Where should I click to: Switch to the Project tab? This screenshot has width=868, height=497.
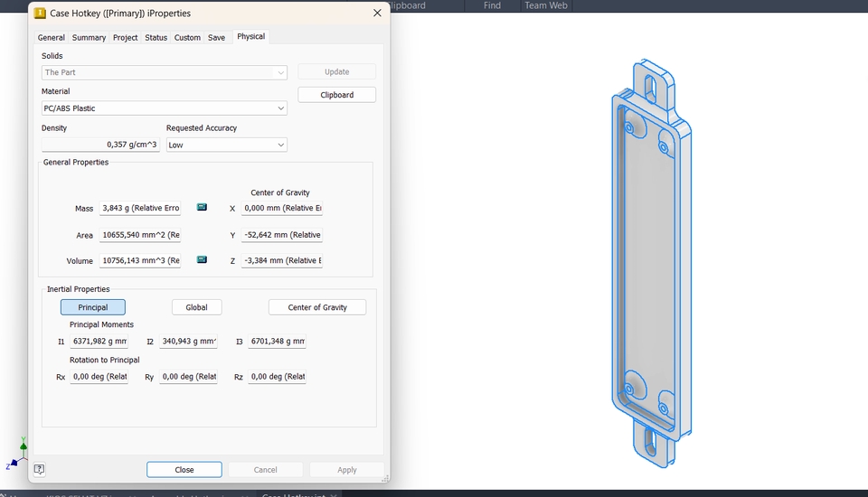click(x=125, y=38)
